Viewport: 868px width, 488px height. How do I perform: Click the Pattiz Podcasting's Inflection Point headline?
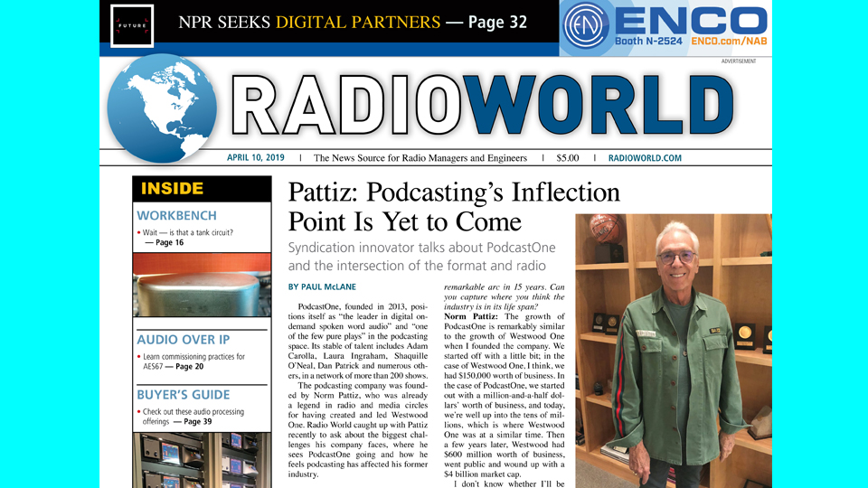click(x=454, y=207)
